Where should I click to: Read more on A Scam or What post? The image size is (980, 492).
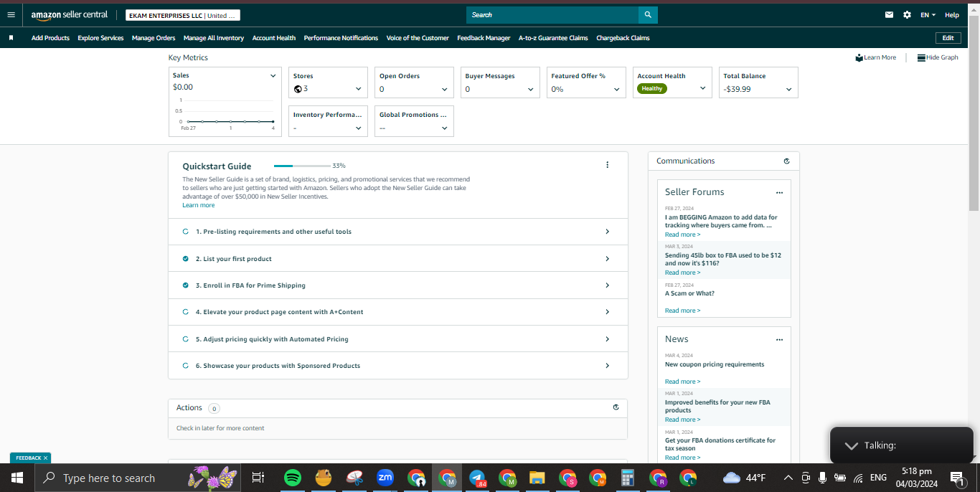(x=682, y=311)
